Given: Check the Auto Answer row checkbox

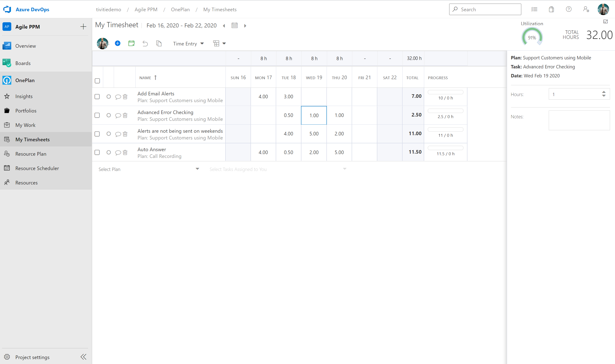Looking at the screenshot, I should (97, 153).
